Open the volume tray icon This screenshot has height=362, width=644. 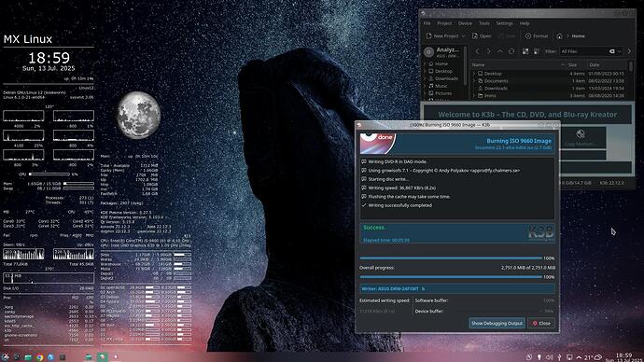pyautogui.click(x=549, y=357)
